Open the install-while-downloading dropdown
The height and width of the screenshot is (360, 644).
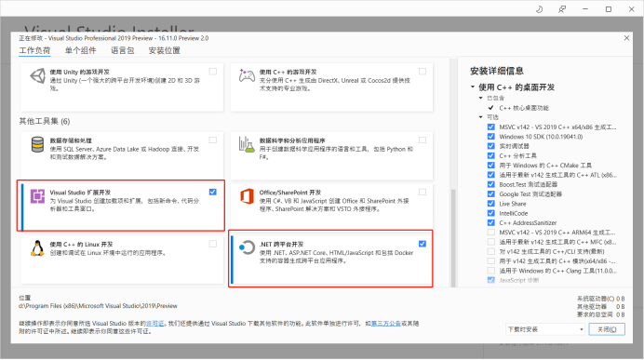click(545, 329)
